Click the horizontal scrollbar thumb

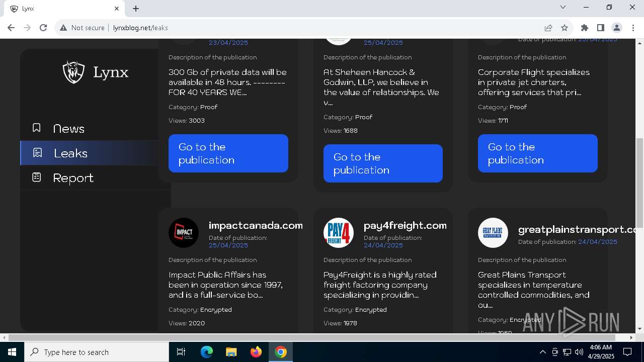(311, 337)
